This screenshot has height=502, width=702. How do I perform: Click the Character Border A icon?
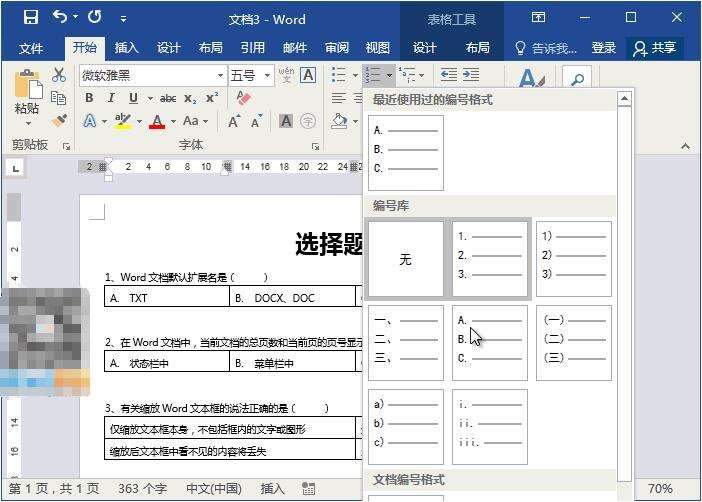tap(308, 75)
